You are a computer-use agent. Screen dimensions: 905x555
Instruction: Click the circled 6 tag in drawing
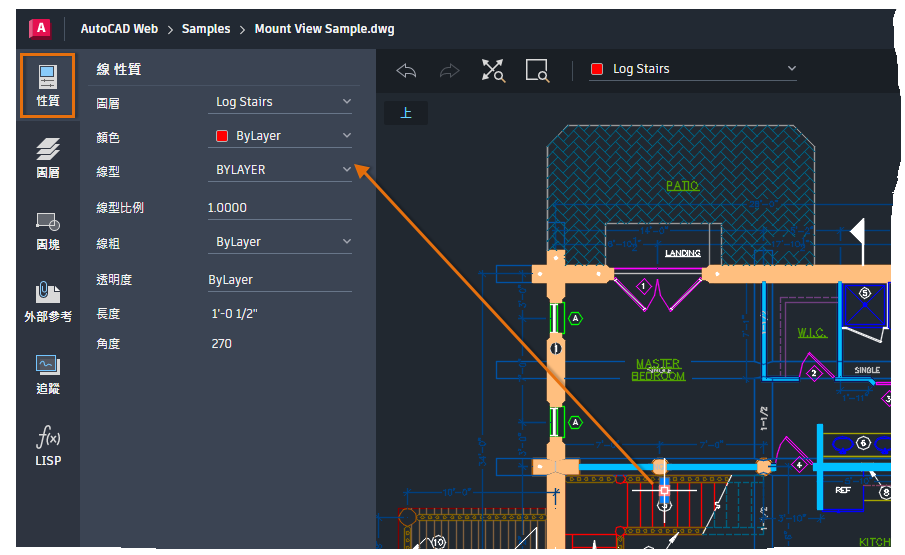tap(863, 443)
